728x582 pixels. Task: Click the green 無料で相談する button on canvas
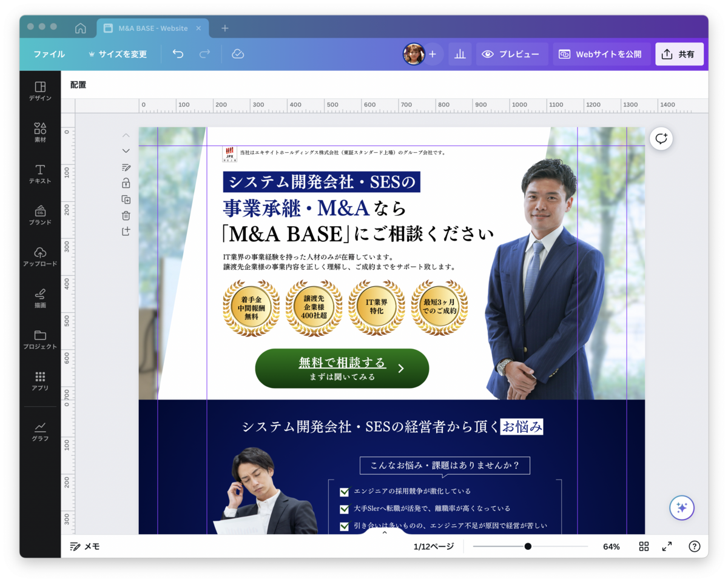point(342,369)
